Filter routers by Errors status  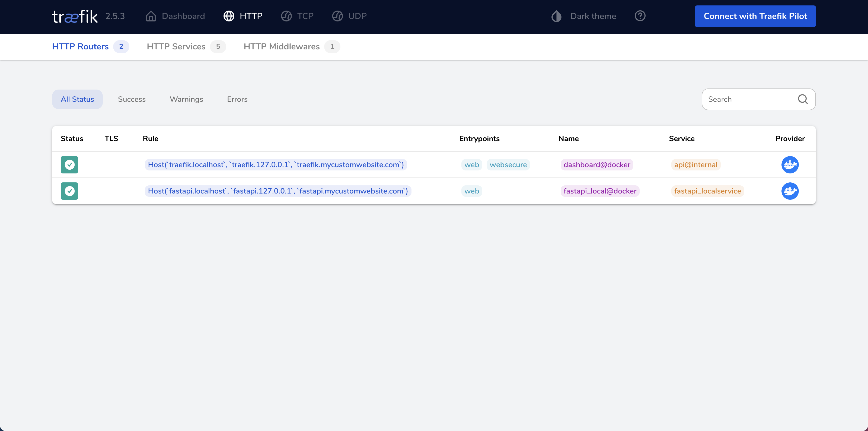point(237,99)
